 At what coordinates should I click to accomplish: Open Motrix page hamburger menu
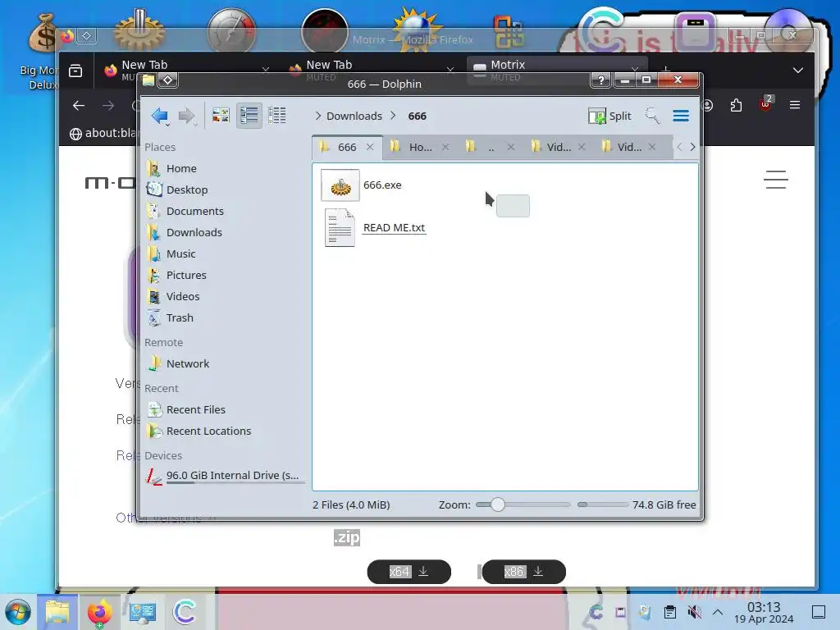click(x=775, y=180)
